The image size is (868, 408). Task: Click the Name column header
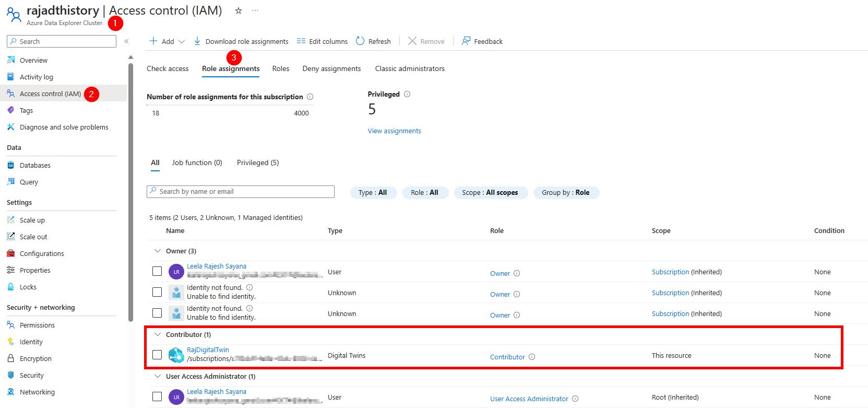point(175,230)
